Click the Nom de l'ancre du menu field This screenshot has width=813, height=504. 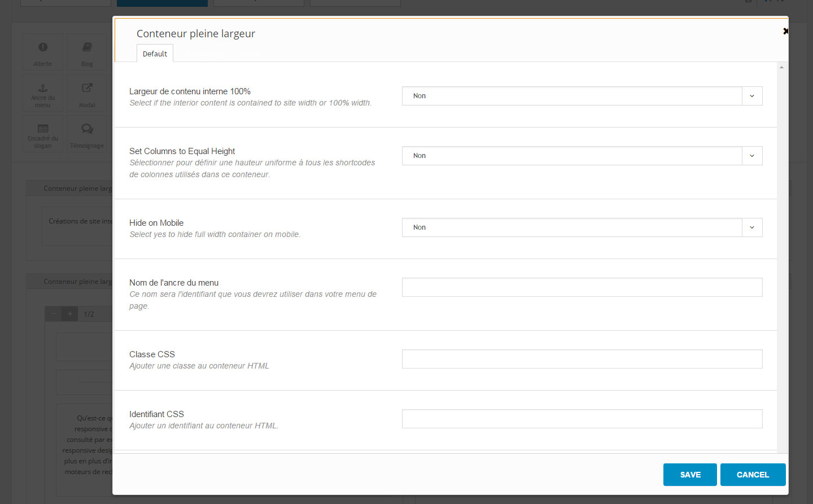582,287
